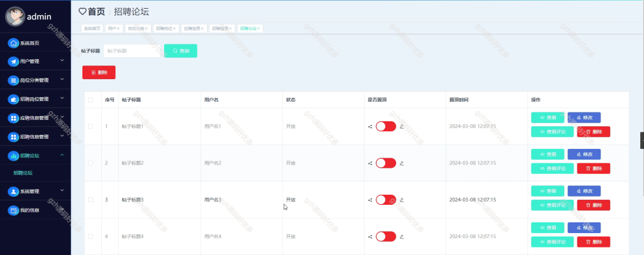Click the 系统首页 home icon in sidebar
This screenshot has width=644, height=255.
tap(14, 43)
